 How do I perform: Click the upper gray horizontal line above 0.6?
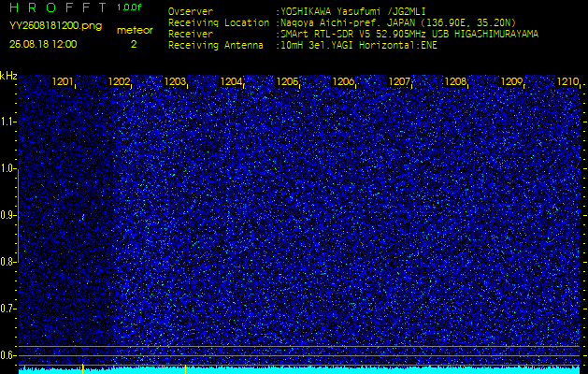tap(299, 346)
